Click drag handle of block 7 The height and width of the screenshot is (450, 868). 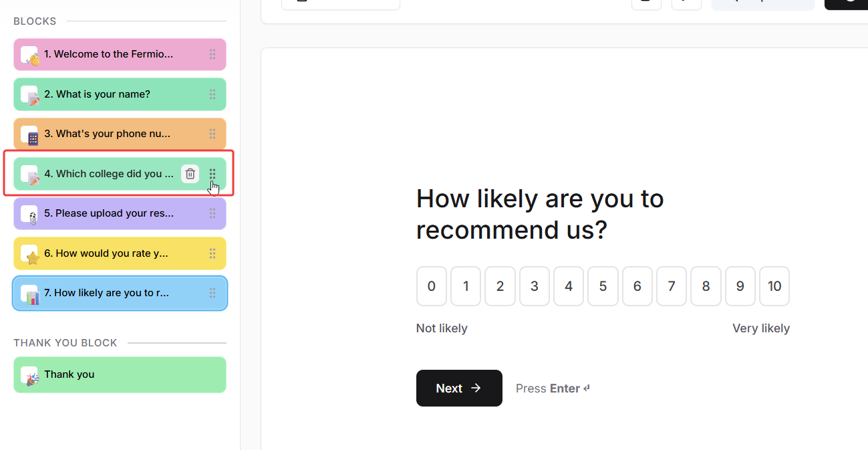pos(212,293)
